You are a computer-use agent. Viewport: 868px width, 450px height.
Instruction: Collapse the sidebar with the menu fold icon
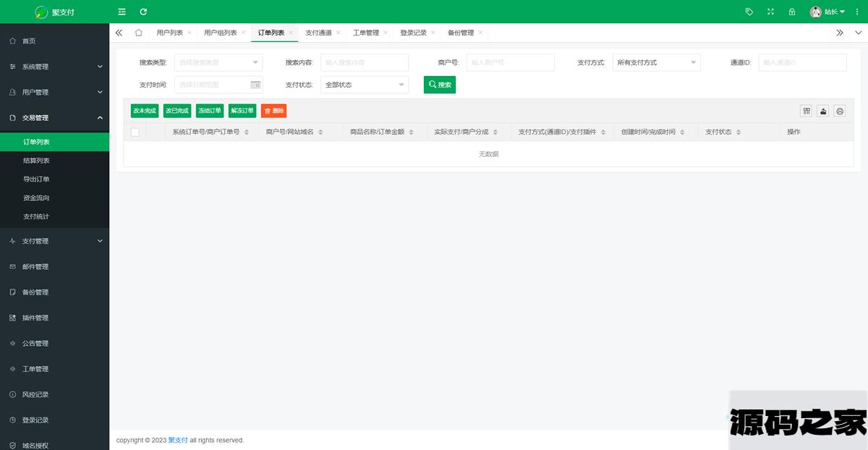click(x=122, y=12)
